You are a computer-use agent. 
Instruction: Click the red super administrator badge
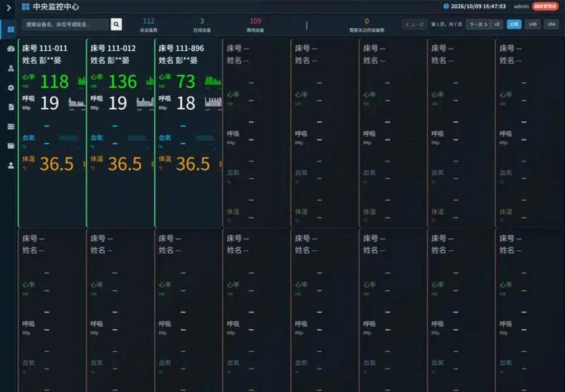pyautogui.click(x=545, y=6)
